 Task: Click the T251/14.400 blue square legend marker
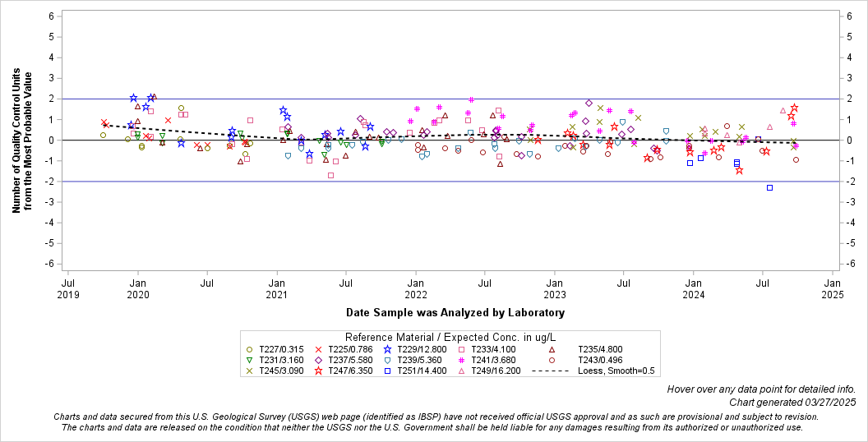(387, 371)
